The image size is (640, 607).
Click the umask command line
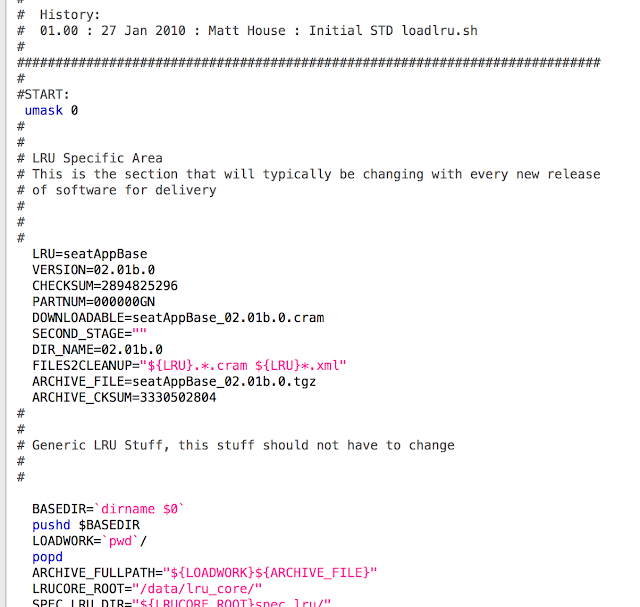51,111
